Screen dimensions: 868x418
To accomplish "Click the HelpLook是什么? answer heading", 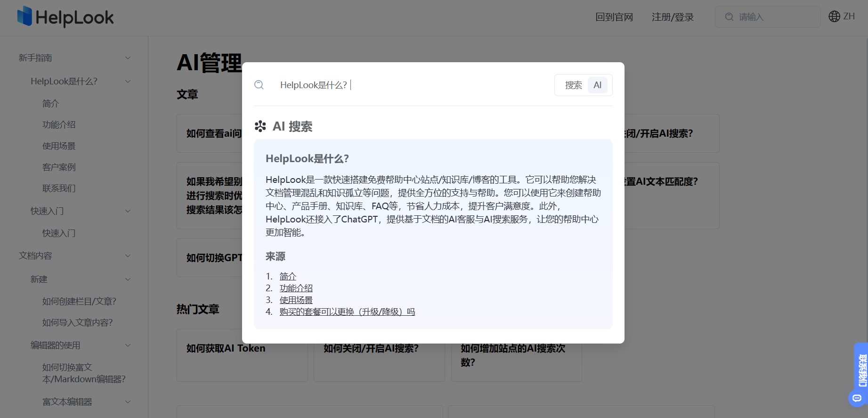I will coord(307,159).
